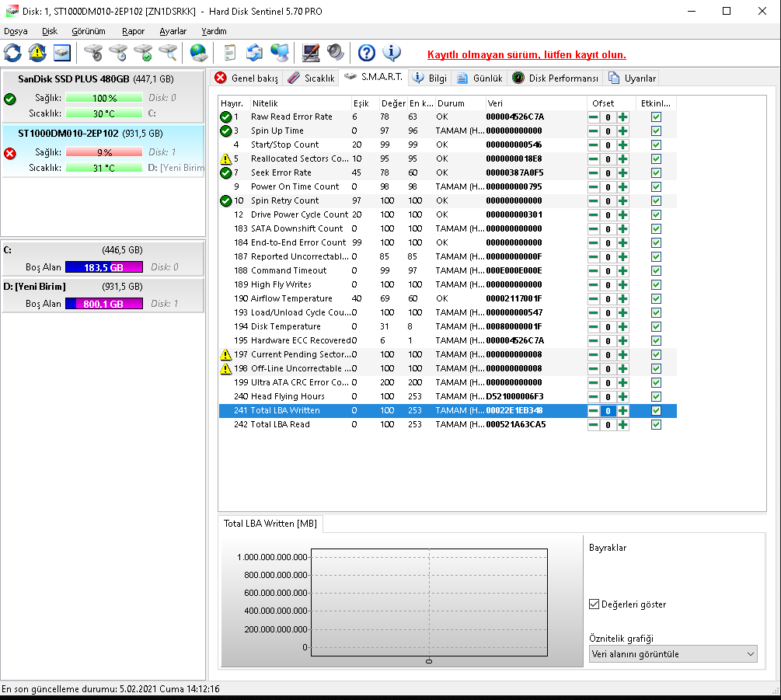Switch to the Günlük tab
This screenshot has width=781, height=700.
point(479,78)
